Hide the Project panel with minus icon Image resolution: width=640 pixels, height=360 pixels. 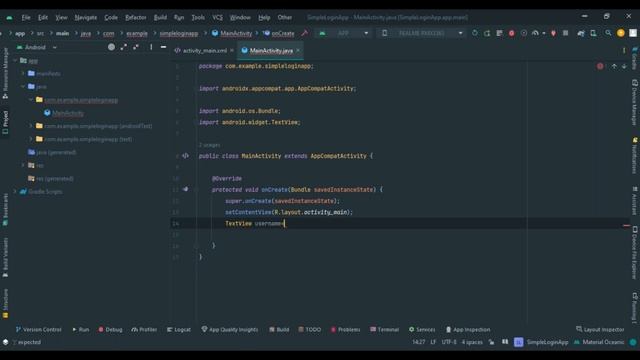pyautogui.click(x=163, y=47)
